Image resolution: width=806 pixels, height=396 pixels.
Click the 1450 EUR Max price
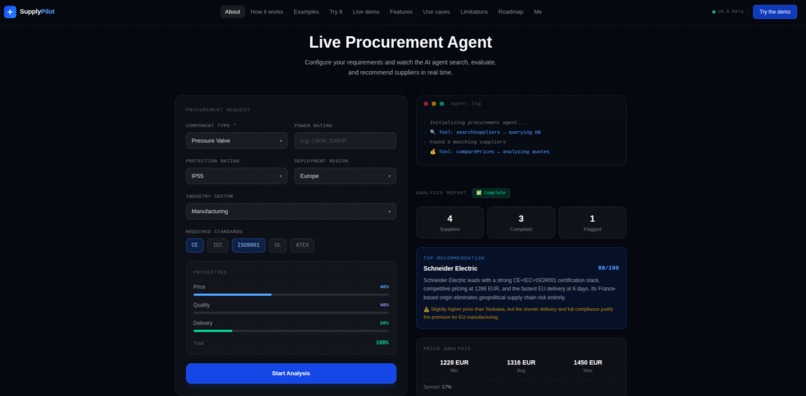pyautogui.click(x=588, y=363)
